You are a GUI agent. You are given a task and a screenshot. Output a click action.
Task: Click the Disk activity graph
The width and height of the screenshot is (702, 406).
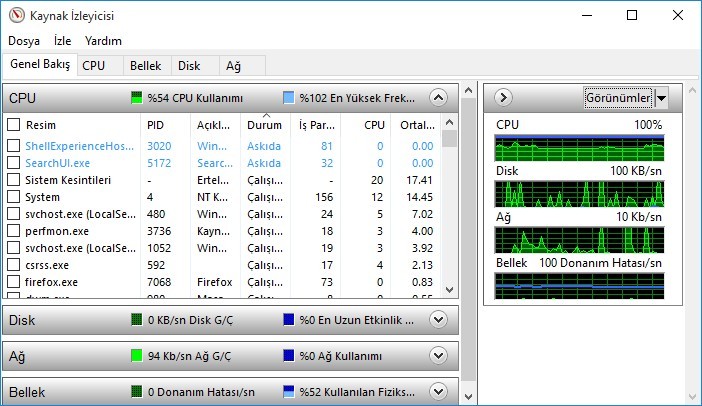(x=579, y=194)
